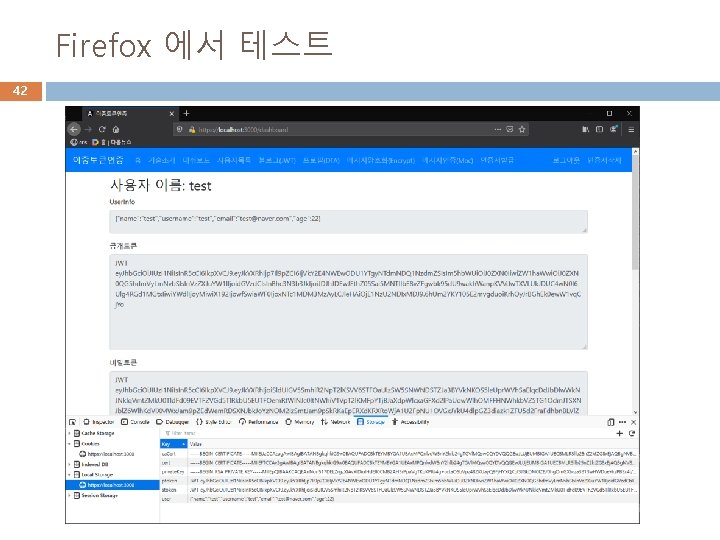The height and width of the screenshot is (540, 720).
Task: Sort by the Key column header
Action: pyautogui.click(x=174, y=444)
